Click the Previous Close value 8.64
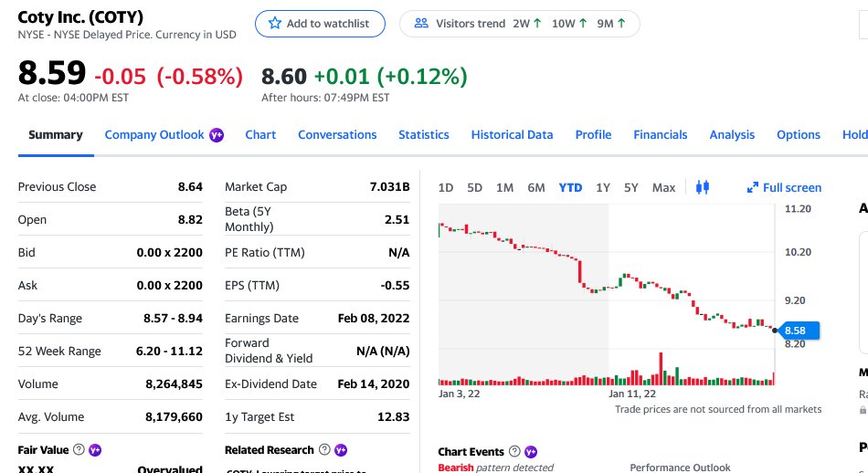This screenshot has height=473, width=868. coord(190,187)
